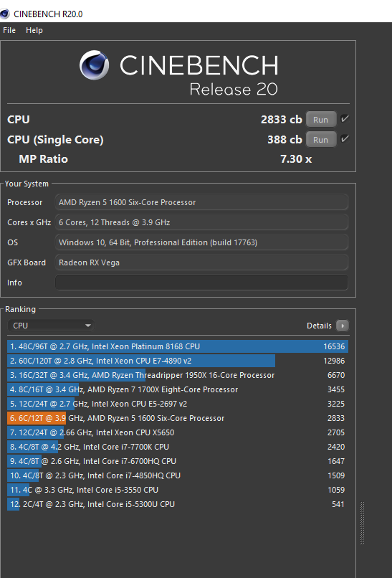The width and height of the screenshot is (392, 578).
Task: Open the File menu
Action: point(9,30)
